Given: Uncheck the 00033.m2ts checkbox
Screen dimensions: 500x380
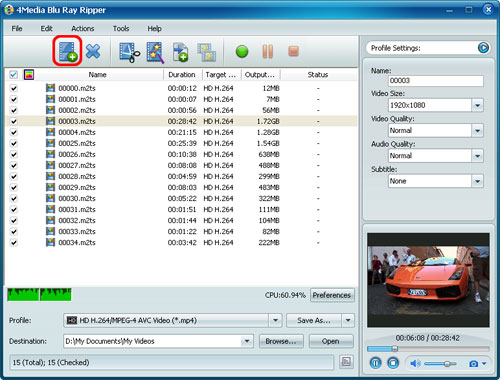Looking at the screenshot, I should click(x=14, y=231).
